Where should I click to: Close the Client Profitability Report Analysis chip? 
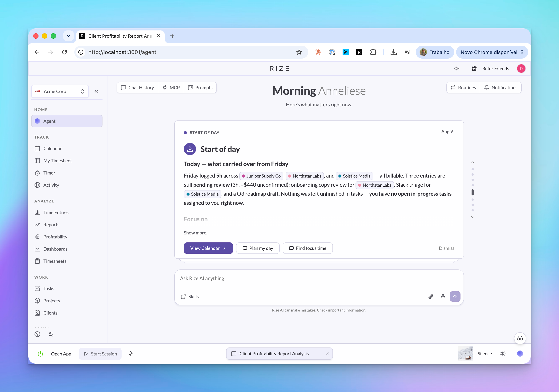327,354
